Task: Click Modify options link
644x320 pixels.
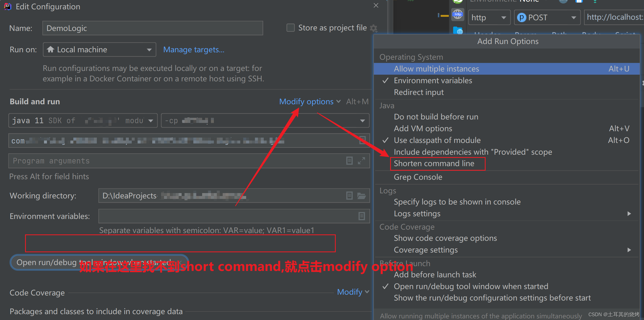Action: tap(307, 102)
